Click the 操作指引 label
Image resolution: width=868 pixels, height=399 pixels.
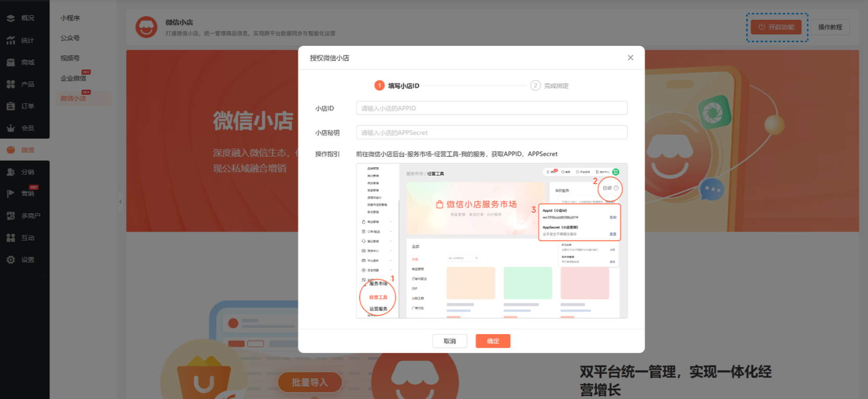point(327,154)
